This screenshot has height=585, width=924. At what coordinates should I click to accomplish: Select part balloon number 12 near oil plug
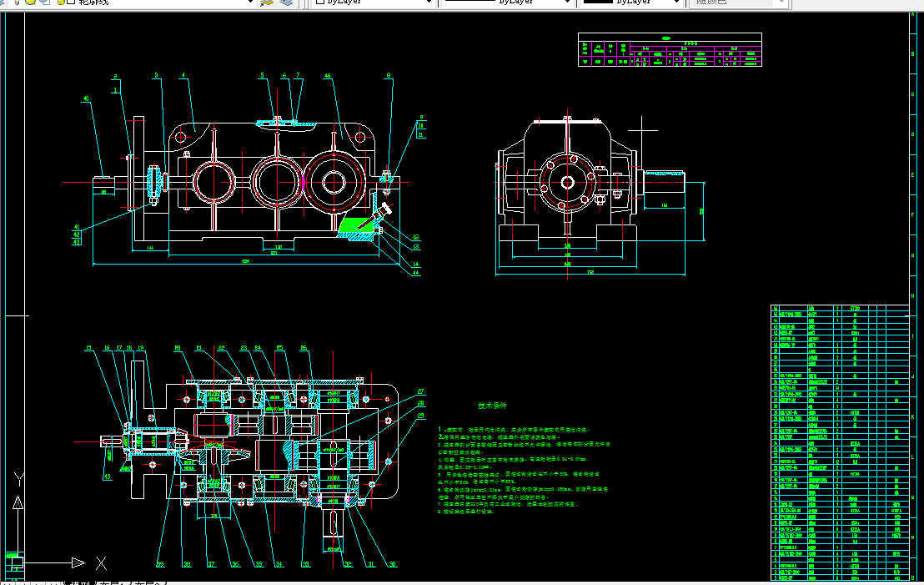click(x=416, y=238)
